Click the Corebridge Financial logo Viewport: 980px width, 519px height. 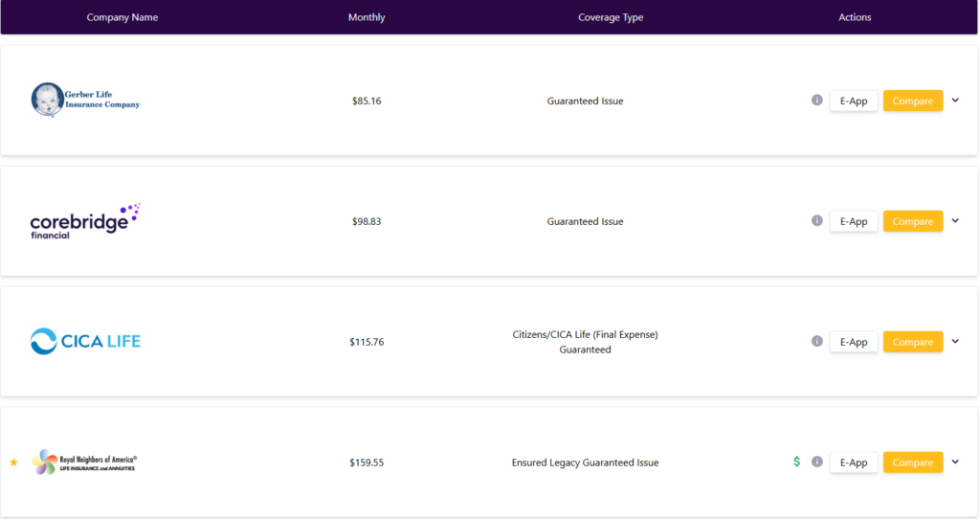point(85,221)
